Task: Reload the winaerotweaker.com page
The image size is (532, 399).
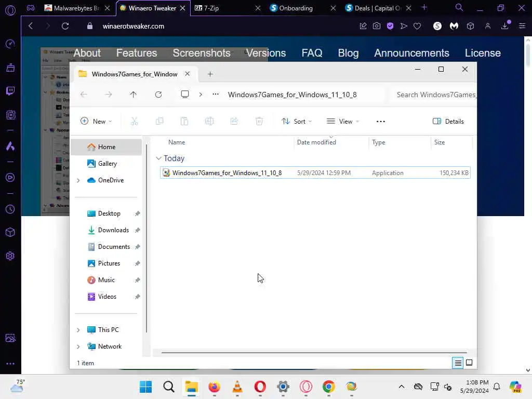Action: click(65, 26)
